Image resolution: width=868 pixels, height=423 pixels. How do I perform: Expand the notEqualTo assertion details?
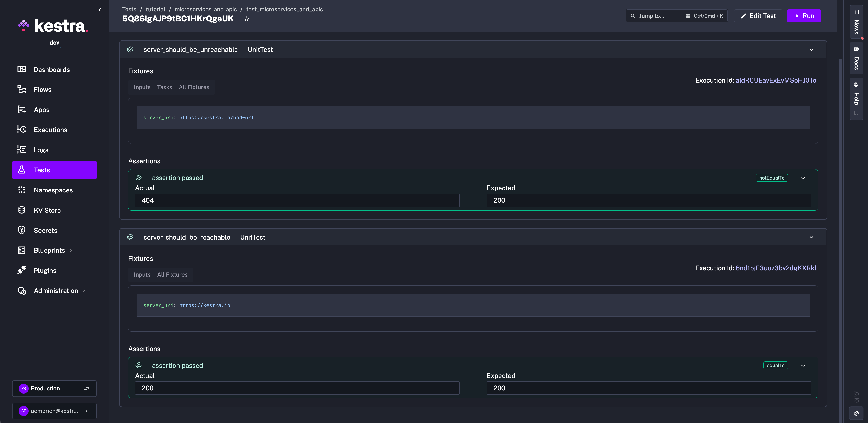click(803, 178)
